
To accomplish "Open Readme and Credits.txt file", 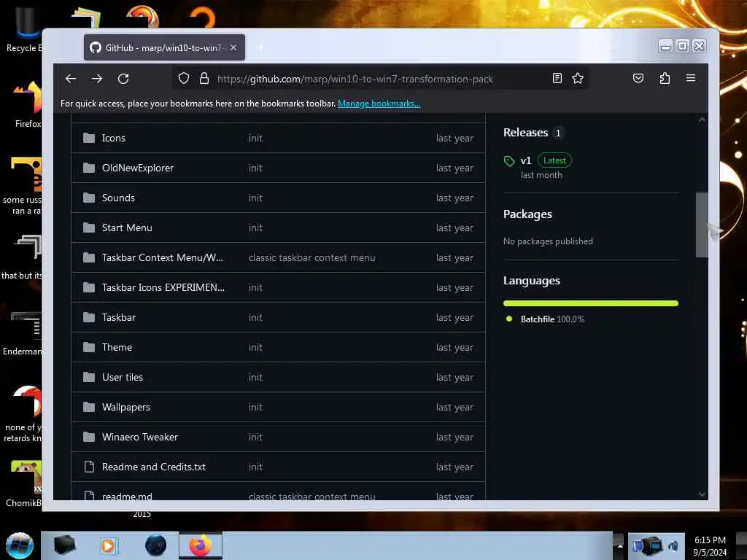I will click(153, 467).
